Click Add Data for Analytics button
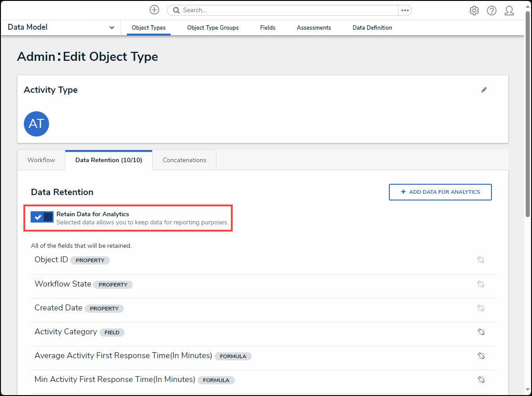The height and width of the screenshot is (396, 532). coord(440,192)
